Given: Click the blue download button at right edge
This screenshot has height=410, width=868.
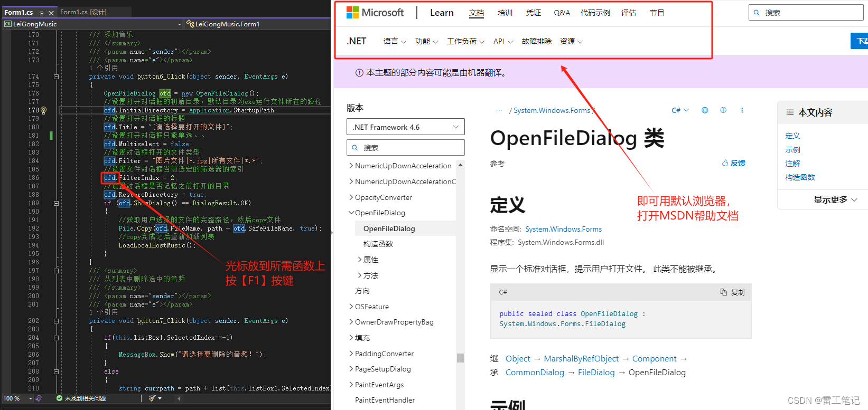Looking at the screenshot, I should (x=860, y=41).
